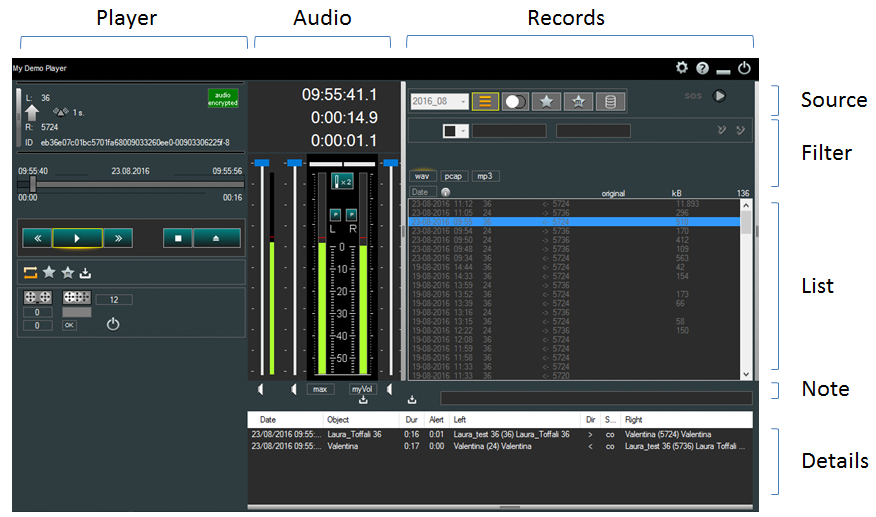Click the fast-forward double-arrow button
Screen dimensions: 876x517
[x=116, y=239]
